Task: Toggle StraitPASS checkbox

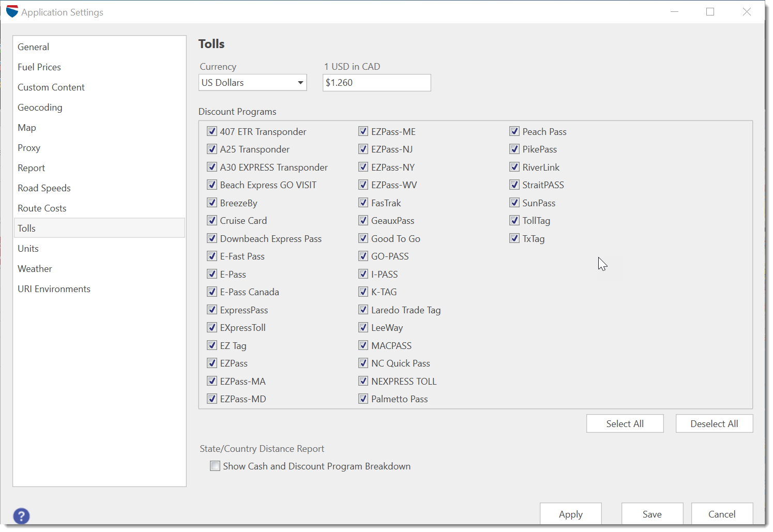Action: [514, 185]
